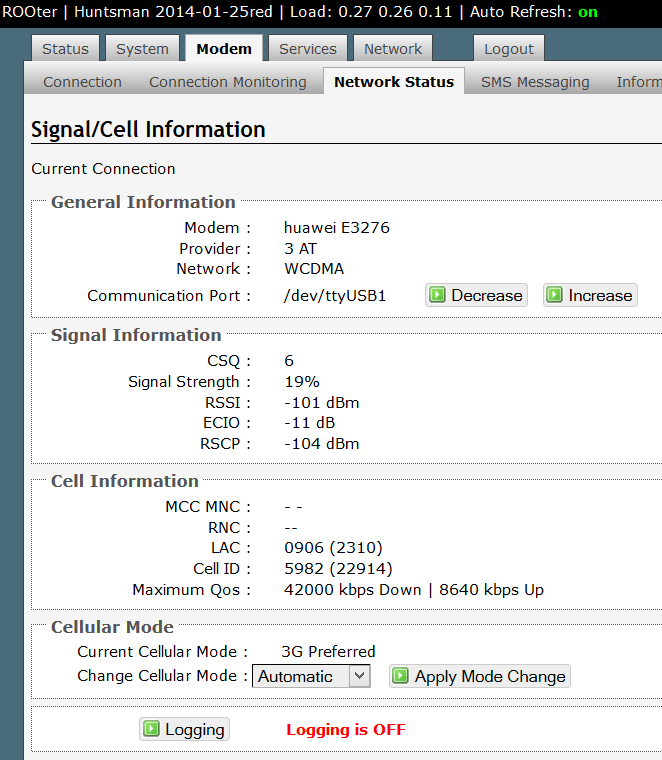Click the Logout tab
The height and width of the screenshot is (760, 662).
pyautogui.click(x=509, y=48)
